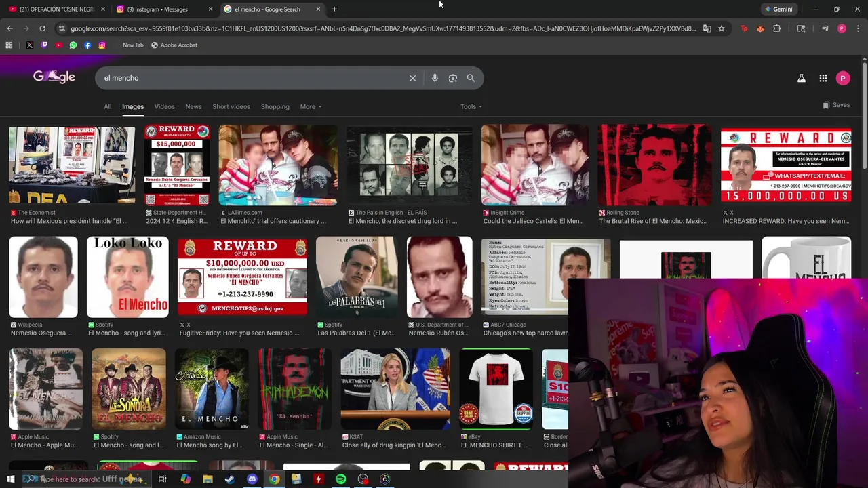Open the Google apps grid
Screen dimensions: 868x488
(823, 79)
